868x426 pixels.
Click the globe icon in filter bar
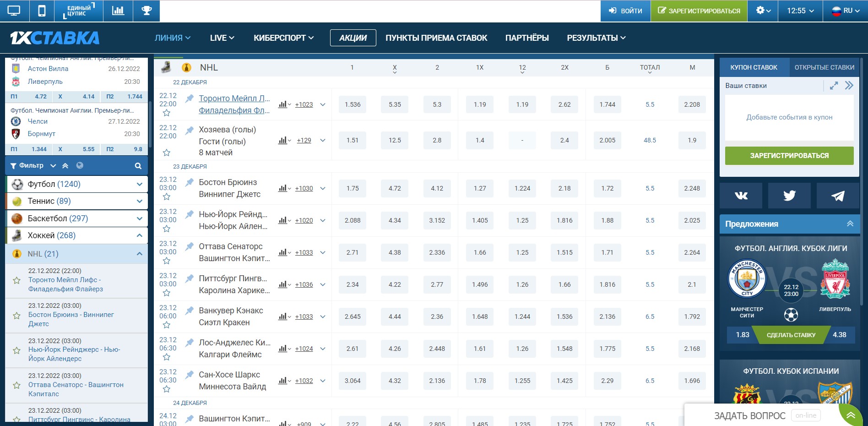coord(80,165)
